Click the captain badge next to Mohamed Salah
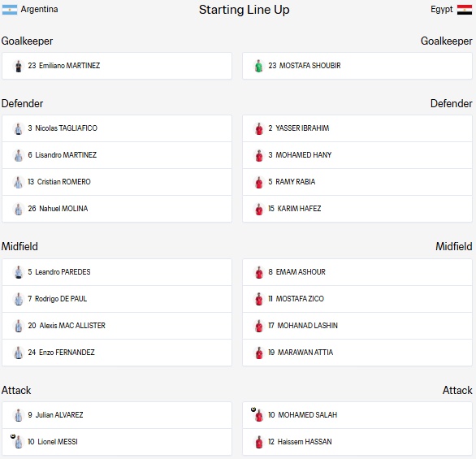This screenshot has height=459, width=476. tap(253, 409)
